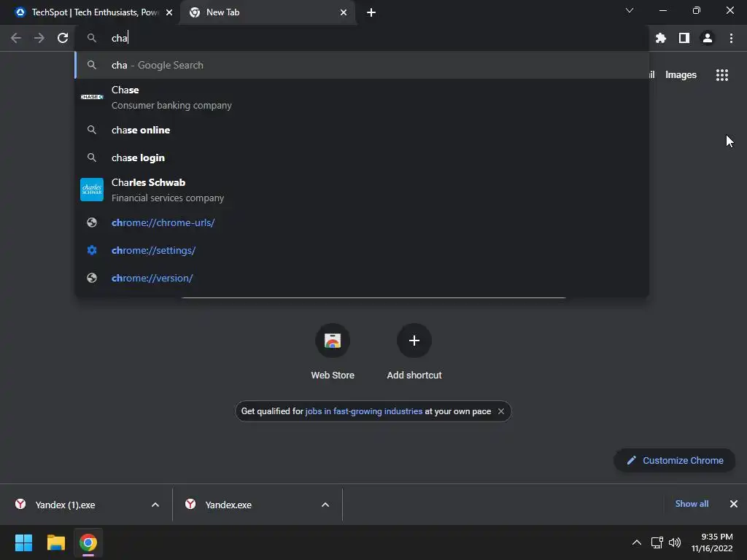Open chrome://settings/ suggestion
747x560 pixels.
click(362, 250)
